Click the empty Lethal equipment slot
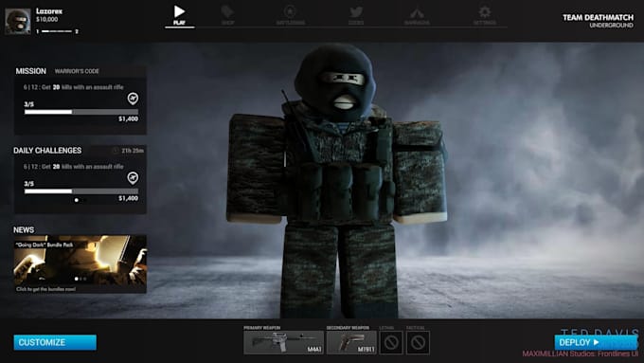Image resolution: width=644 pixels, height=363 pixels. point(391,342)
